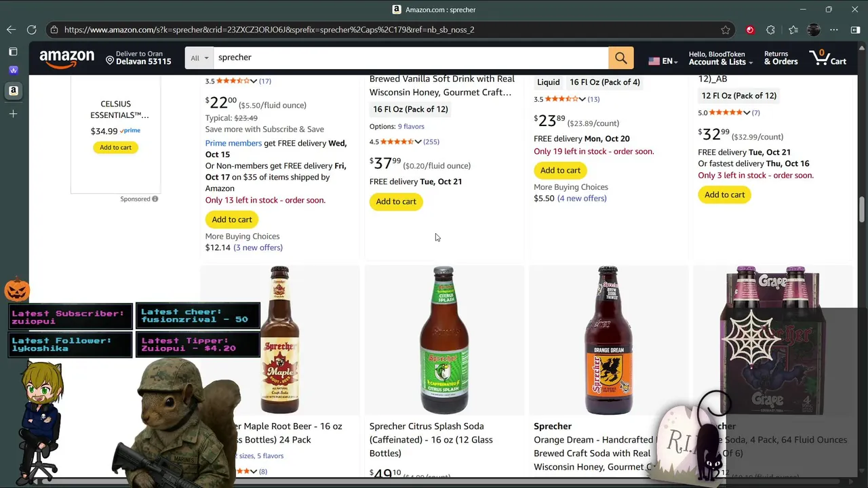
Task: Expand rating breakdown for 17 reviews item
Action: [x=254, y=81]
